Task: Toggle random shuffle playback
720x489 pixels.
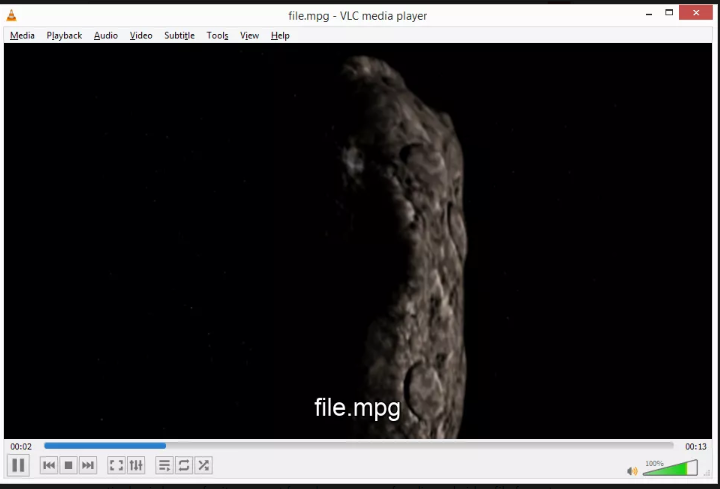Action: coord(203,466)
